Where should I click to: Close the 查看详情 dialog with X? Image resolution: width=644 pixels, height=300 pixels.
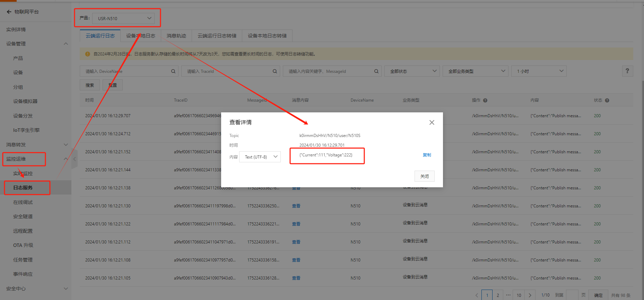click(432, 122)
